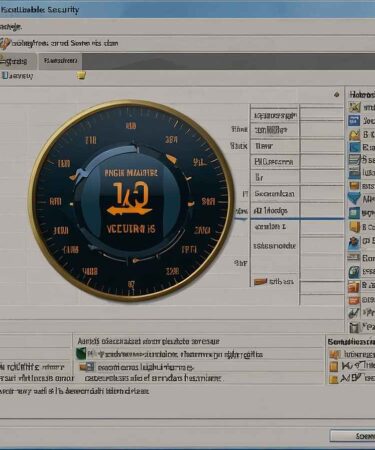Switch to the first tab under the toolbar

[18, 61]
